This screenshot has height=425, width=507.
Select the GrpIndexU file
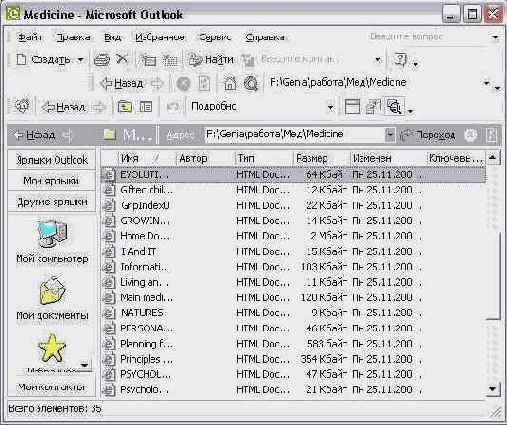coord(145,205)
